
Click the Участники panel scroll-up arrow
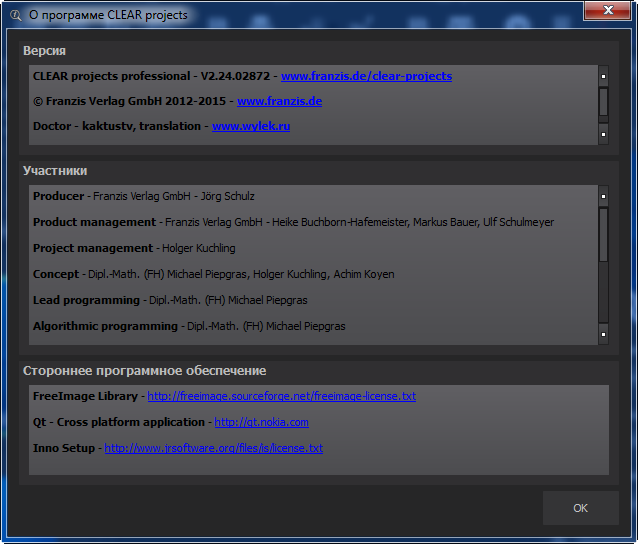tap(603, 196)
